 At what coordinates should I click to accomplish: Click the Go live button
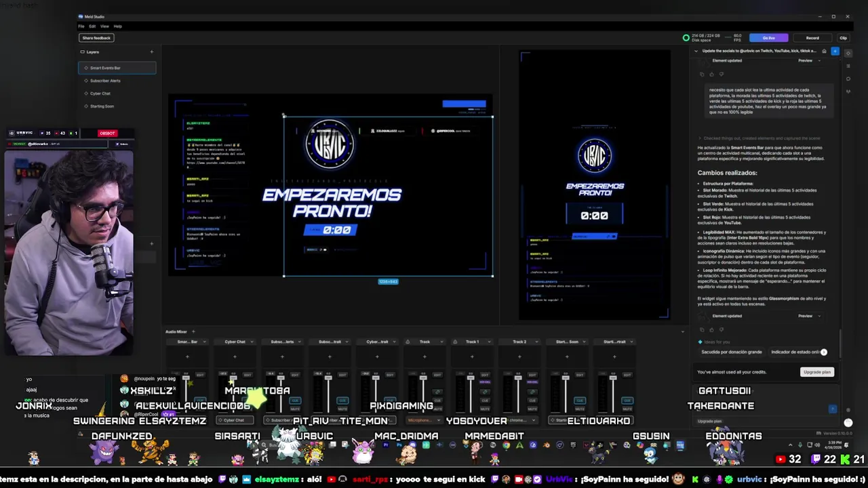[768, 38]
